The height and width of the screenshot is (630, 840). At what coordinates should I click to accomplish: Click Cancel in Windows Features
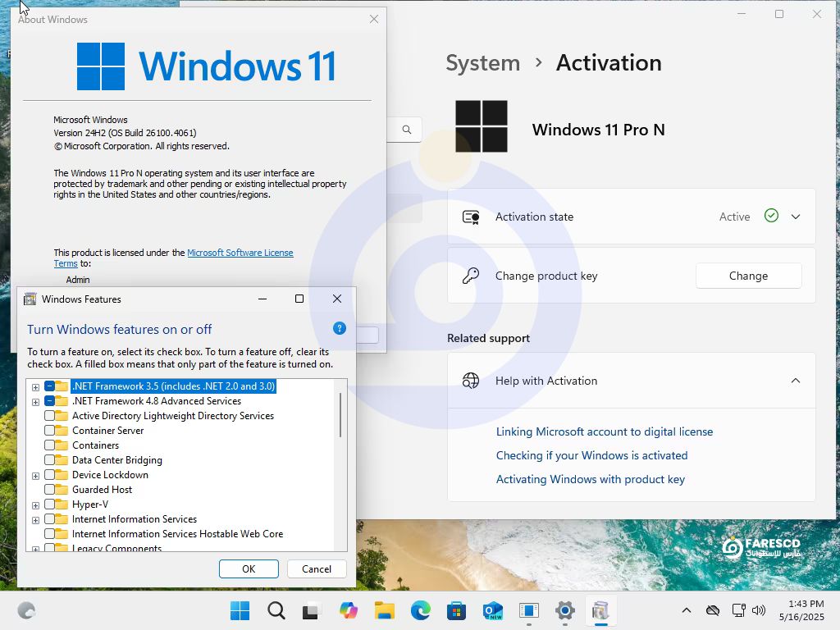317,569
